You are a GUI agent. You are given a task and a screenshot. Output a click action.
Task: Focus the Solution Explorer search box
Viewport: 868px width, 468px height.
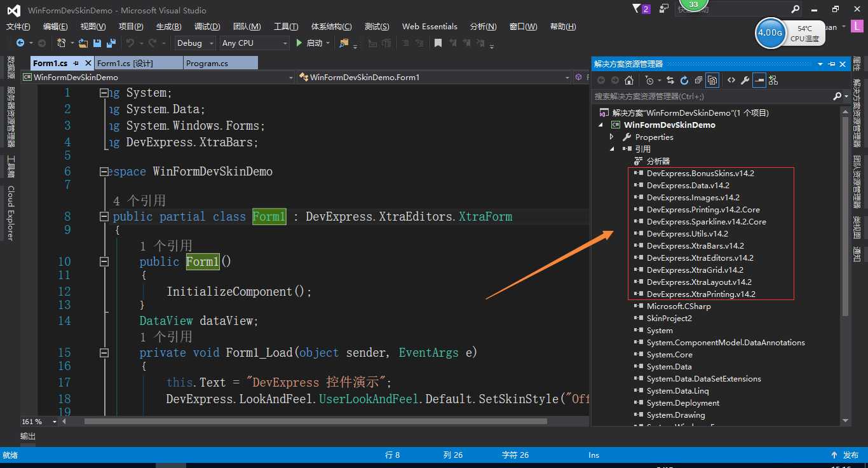[x=712, y=96]
